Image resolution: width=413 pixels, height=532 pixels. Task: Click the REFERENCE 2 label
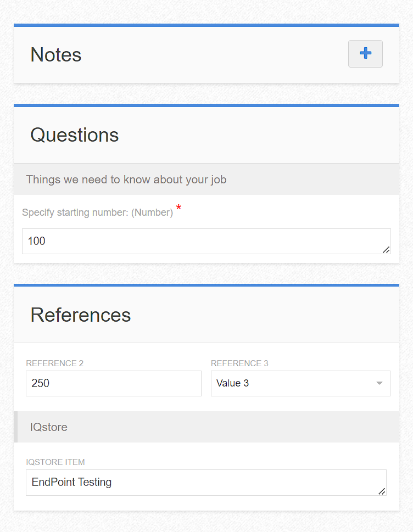coord(55,363)
